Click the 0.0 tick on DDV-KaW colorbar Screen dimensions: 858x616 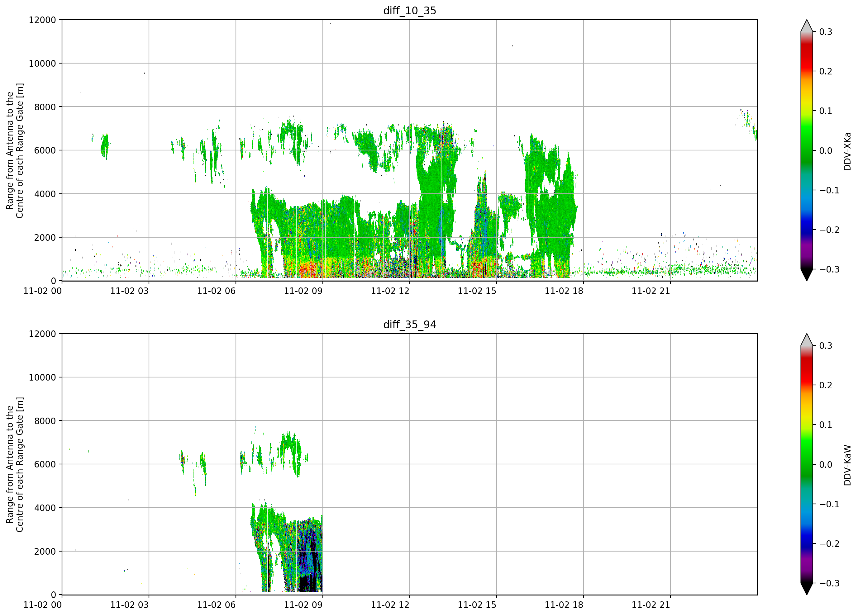coord(826,465)
